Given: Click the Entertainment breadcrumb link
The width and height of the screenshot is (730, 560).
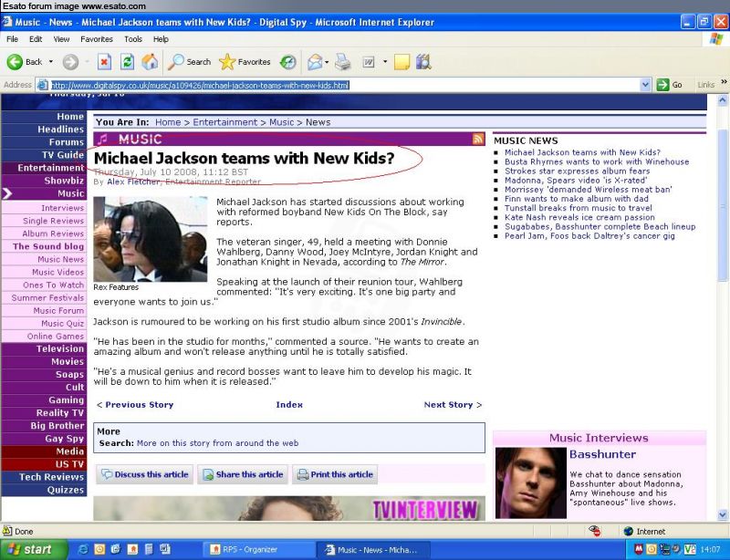Looking at the screenshot, I should [x=224, y=122].
